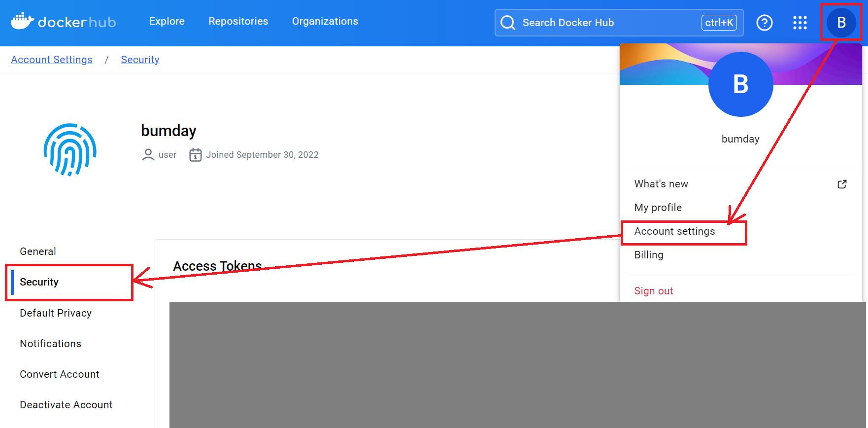
Task: Click the bumday username heading
Action: (x=168, y=131)
